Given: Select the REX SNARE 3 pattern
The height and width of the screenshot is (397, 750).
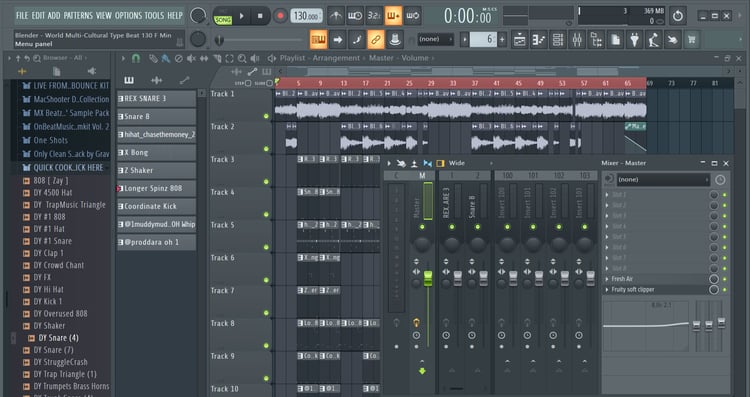Looking at the screenshot, I should (156, 99).
